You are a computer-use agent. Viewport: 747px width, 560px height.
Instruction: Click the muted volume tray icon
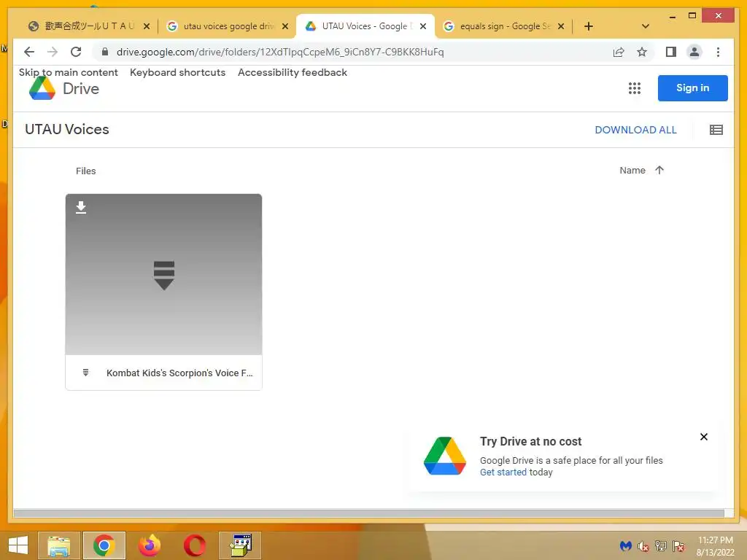point(643,546)
